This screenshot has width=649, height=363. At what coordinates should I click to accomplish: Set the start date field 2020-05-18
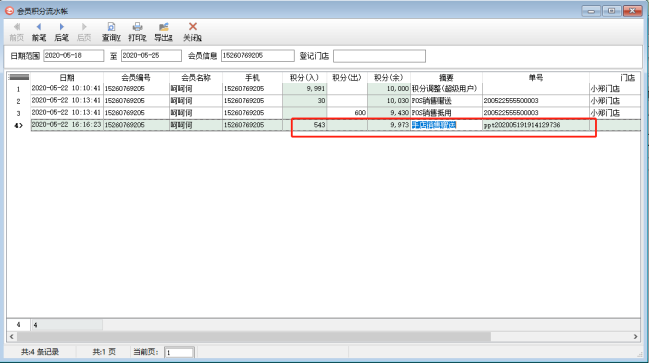74,56
